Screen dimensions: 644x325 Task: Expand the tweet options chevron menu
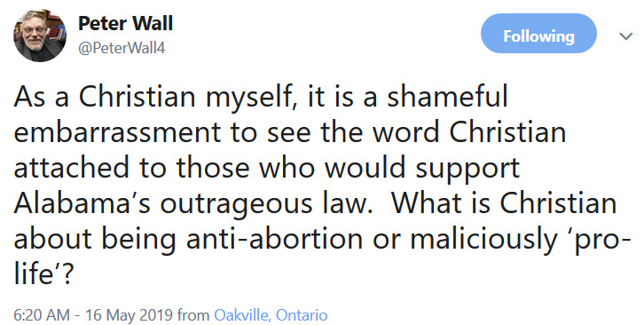[x=625, y=36]
